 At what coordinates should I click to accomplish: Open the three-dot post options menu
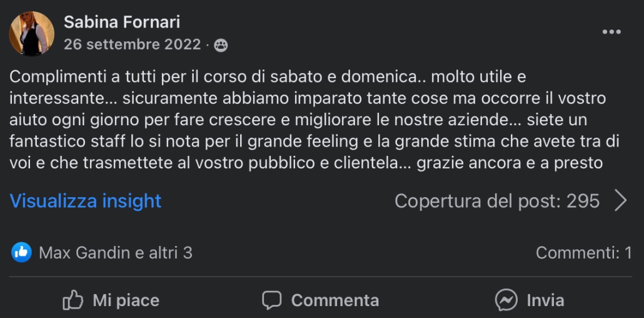click(611, 33)
